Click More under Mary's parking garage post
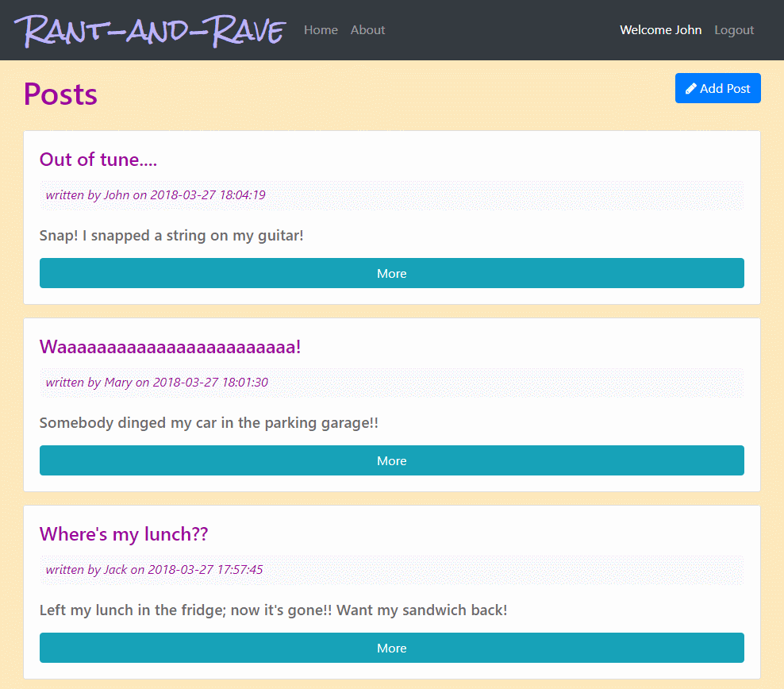The height and width of the screenshot is (689, 784). 391,460
